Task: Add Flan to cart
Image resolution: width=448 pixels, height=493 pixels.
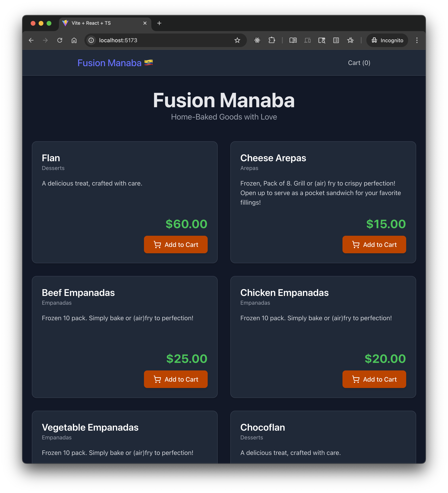Action: pyautogui.click(x=176, y=245)
